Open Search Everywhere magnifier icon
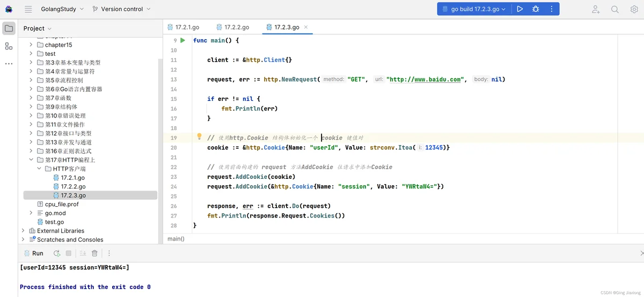Image resolution: width=644 pixels, height=297 pixels. [615, 9]
